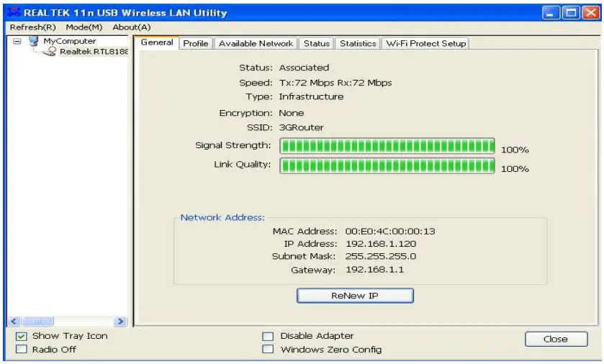Open the About(A) menu
604x364 pixels.
click(131, 27)
